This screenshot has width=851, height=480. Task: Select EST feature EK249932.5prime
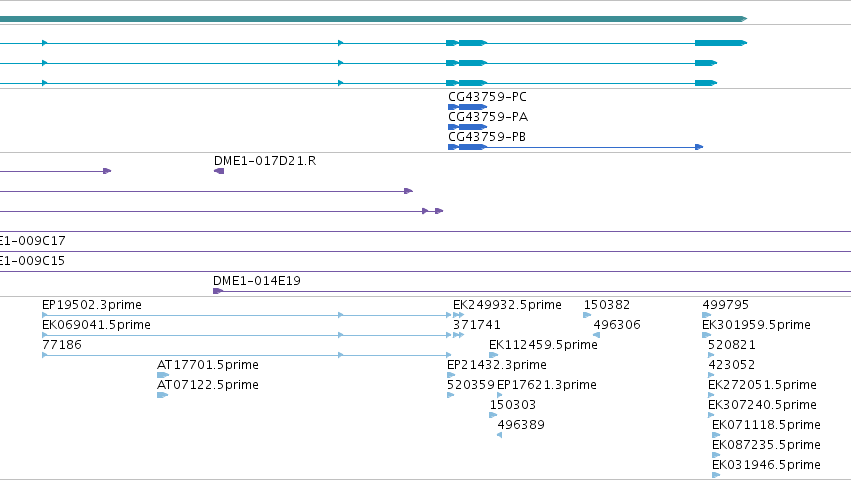(507, 305)
